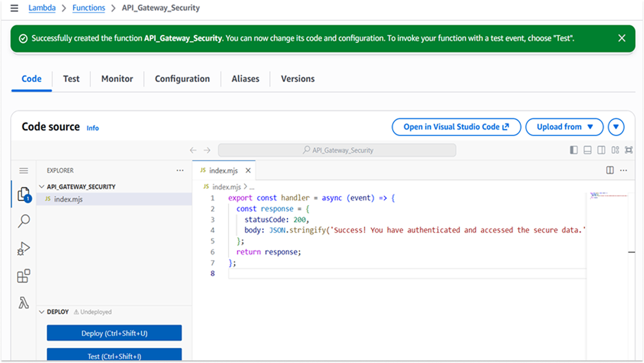Open in Visual Studio Code
Screen dimensions: 644x363
click(x=456, y=127)
